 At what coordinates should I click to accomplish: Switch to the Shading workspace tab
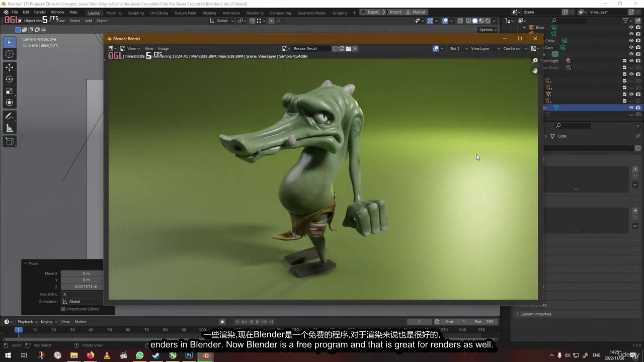tap(209, 13)
